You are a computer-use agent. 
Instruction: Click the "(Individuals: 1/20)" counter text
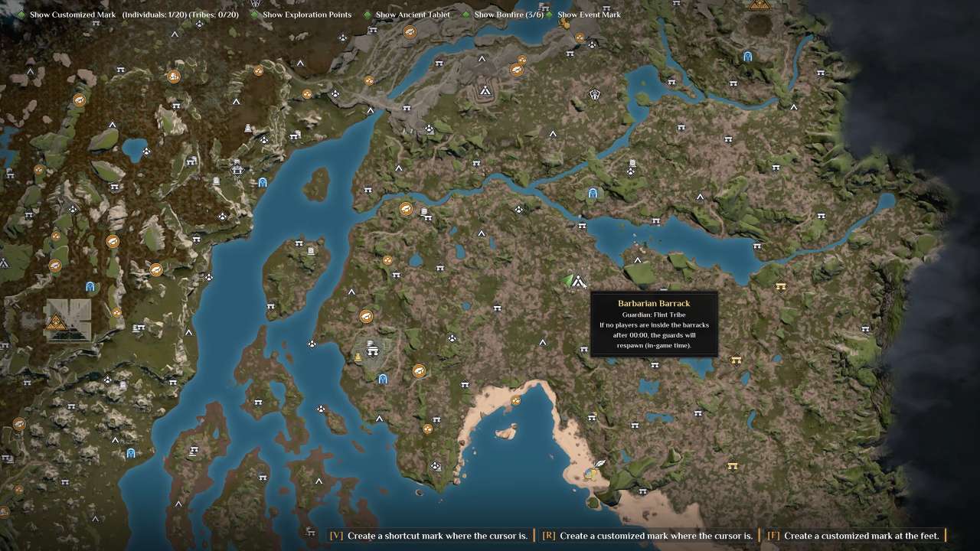tap(155, 15)
